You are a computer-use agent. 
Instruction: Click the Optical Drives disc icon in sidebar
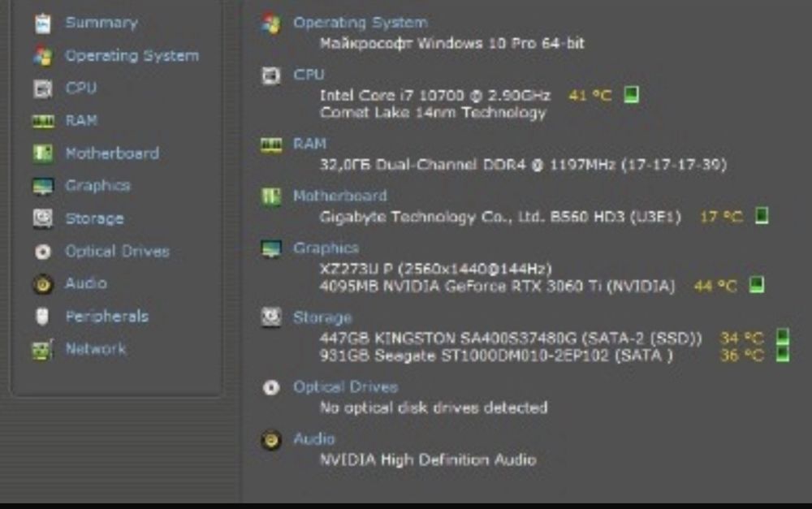point(43,252)
